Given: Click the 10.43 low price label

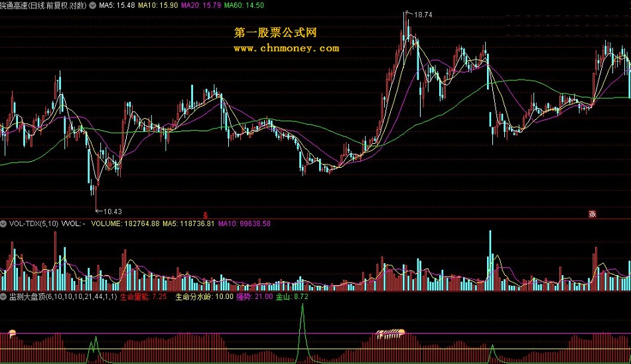Looking at the screenshot, I should pyautogui.click(x=112, y=212).
